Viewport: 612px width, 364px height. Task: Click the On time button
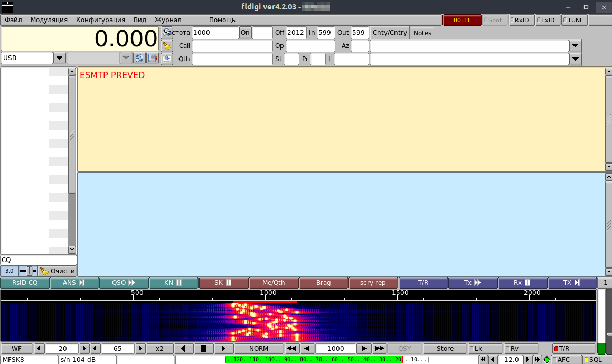coord(245,33)
